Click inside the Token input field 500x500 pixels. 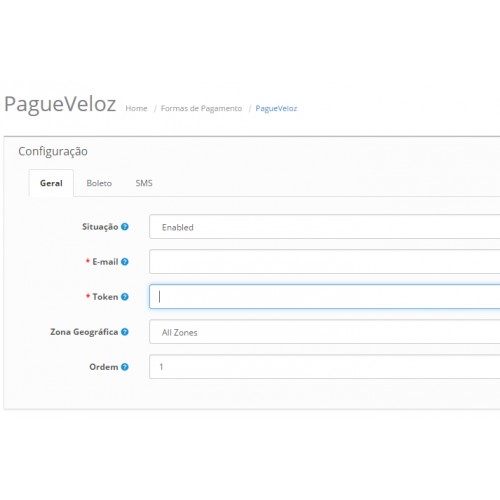(x=325, y=297)
